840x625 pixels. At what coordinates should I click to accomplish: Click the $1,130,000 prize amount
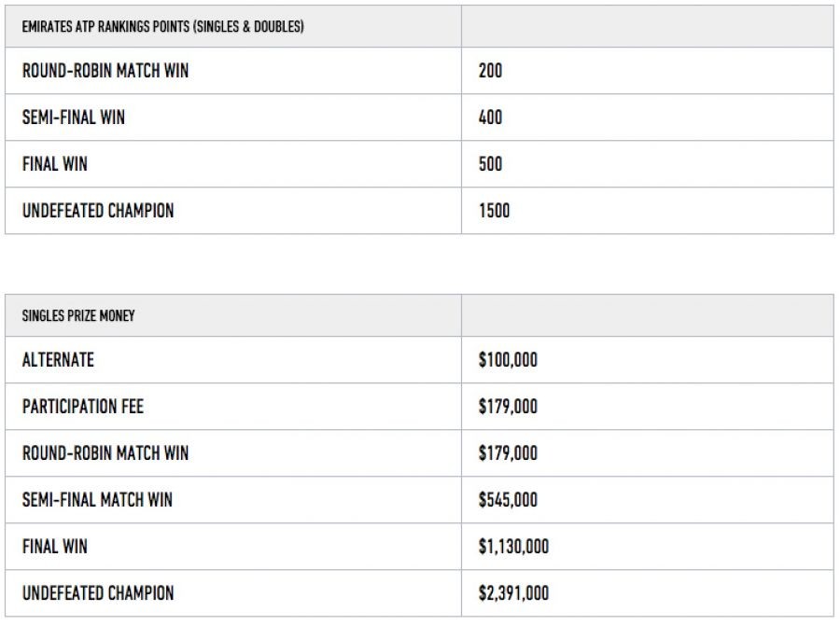513,547
